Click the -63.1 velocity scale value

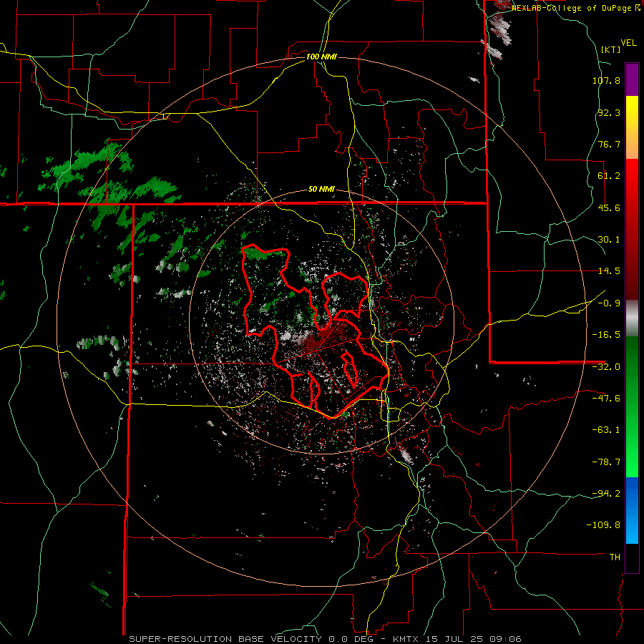pyautogui.click(x=606, y=430)
